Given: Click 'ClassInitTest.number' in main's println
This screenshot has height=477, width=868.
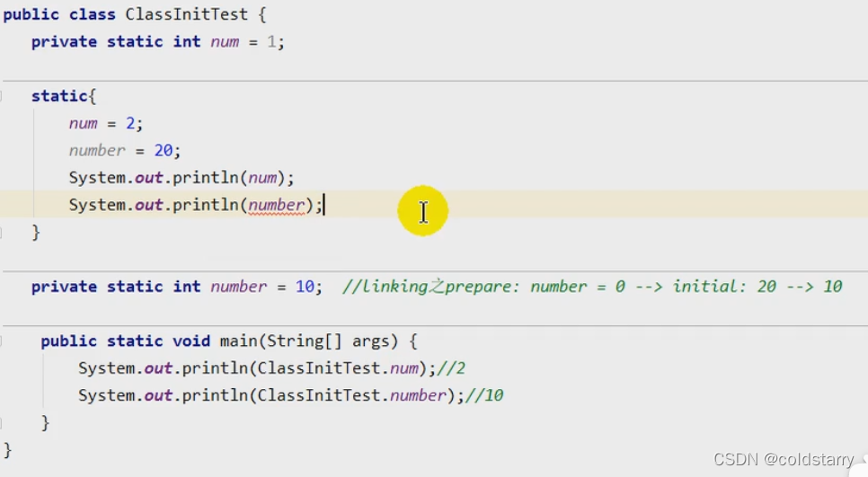Looking at the screenshot, I should (352, 395).
